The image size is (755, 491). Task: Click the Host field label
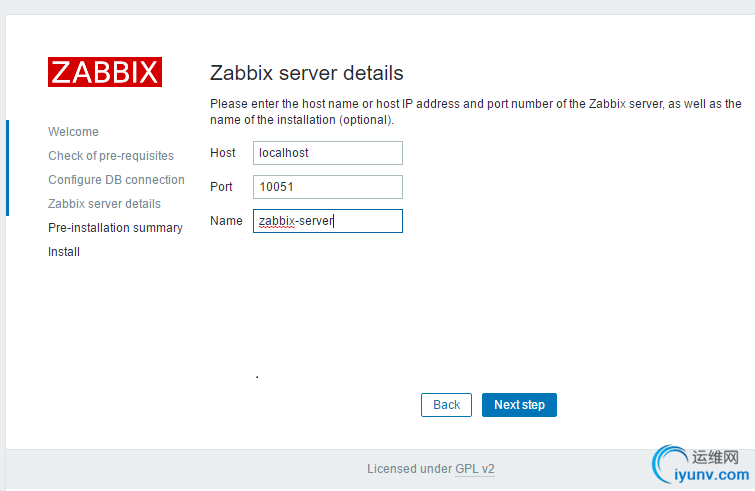click(x=222, y=153)
